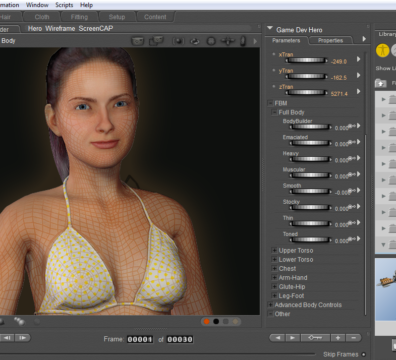Image resolution: width=396 pixels, height=360 pixels.
Task: Click the Area Render icon
Action: point(156,41)
